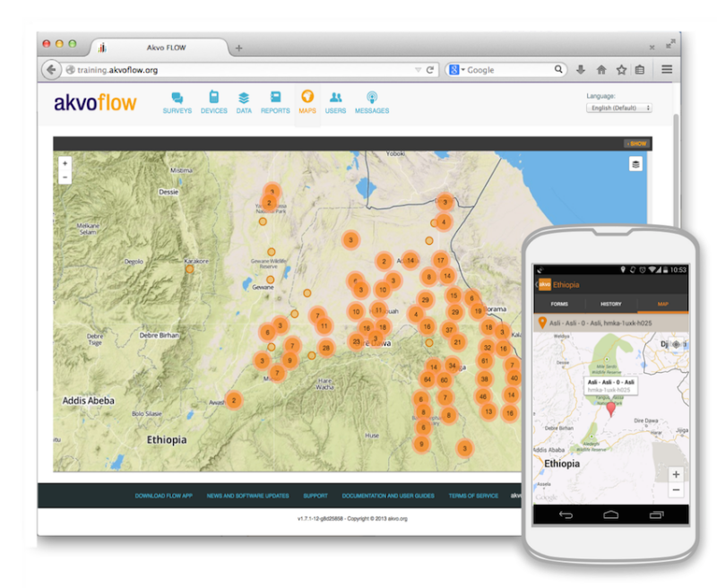Open Terms of Service link
717x588 pixels.
(473, 496)
